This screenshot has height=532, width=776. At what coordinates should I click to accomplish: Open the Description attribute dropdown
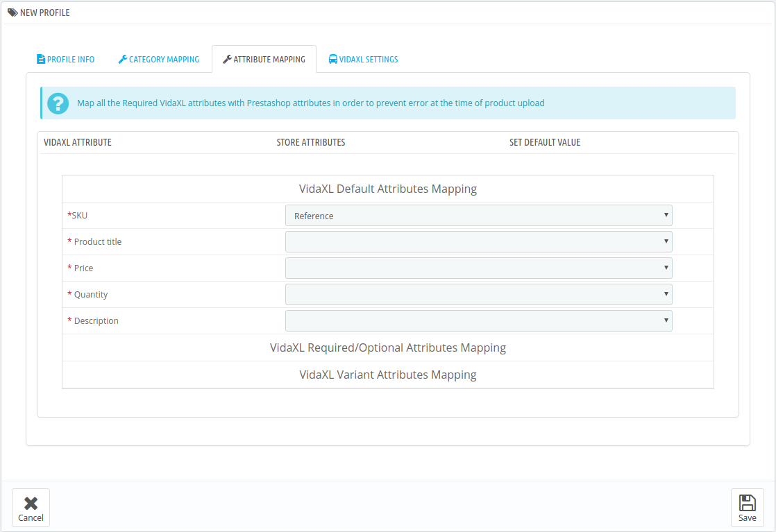[x=478, y=321]
